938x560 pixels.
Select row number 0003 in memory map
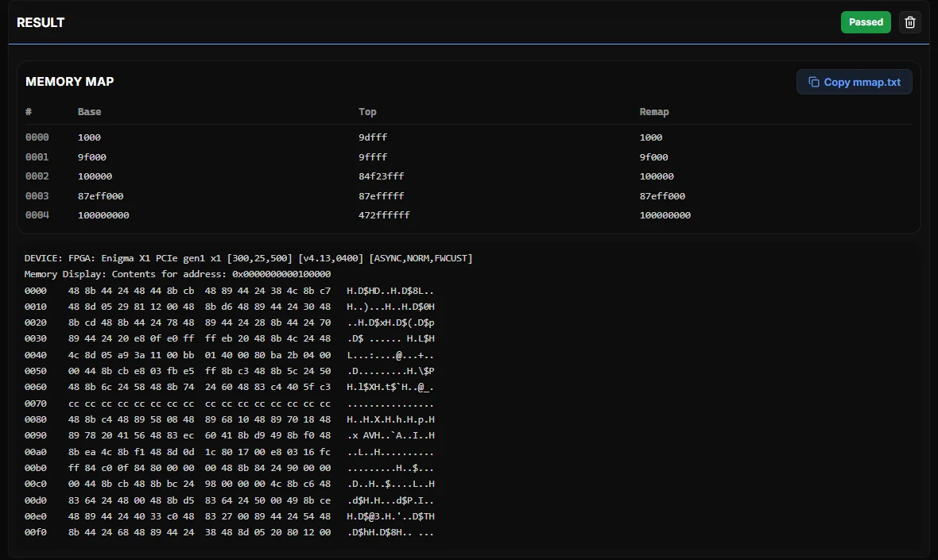[x=37, y=196]
